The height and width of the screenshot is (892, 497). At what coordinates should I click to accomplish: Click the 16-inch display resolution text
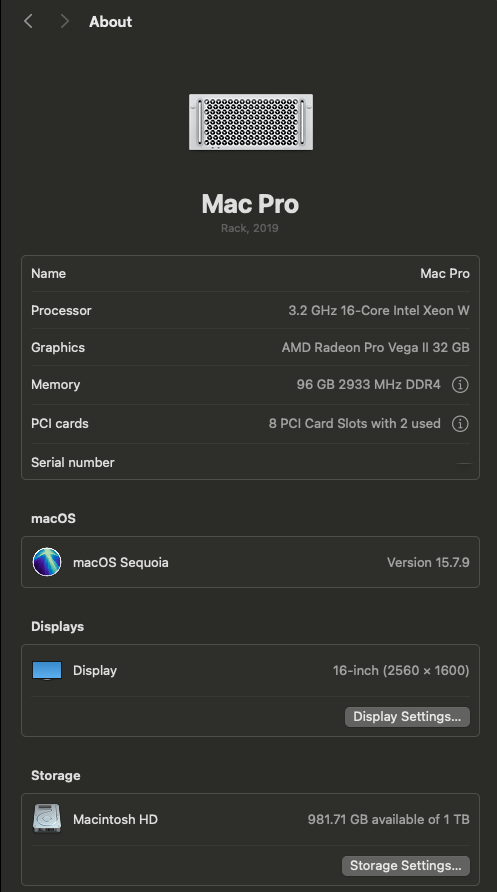[401, 671]
